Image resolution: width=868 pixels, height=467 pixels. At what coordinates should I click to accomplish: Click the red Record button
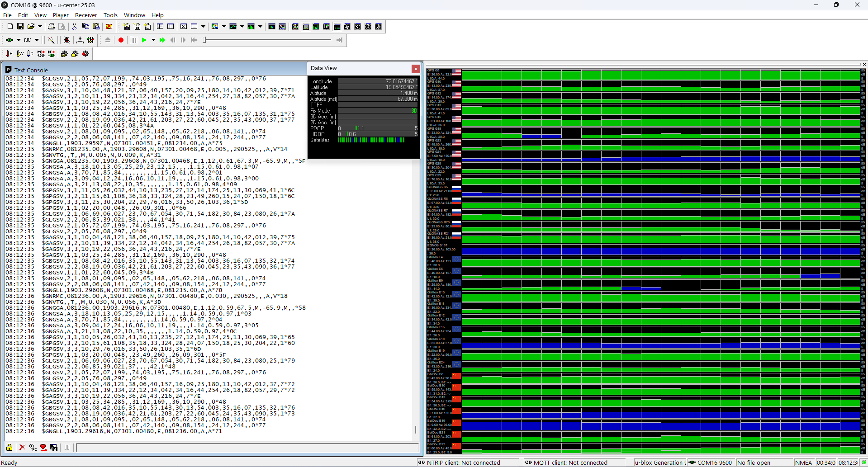[x=121, y=40]
